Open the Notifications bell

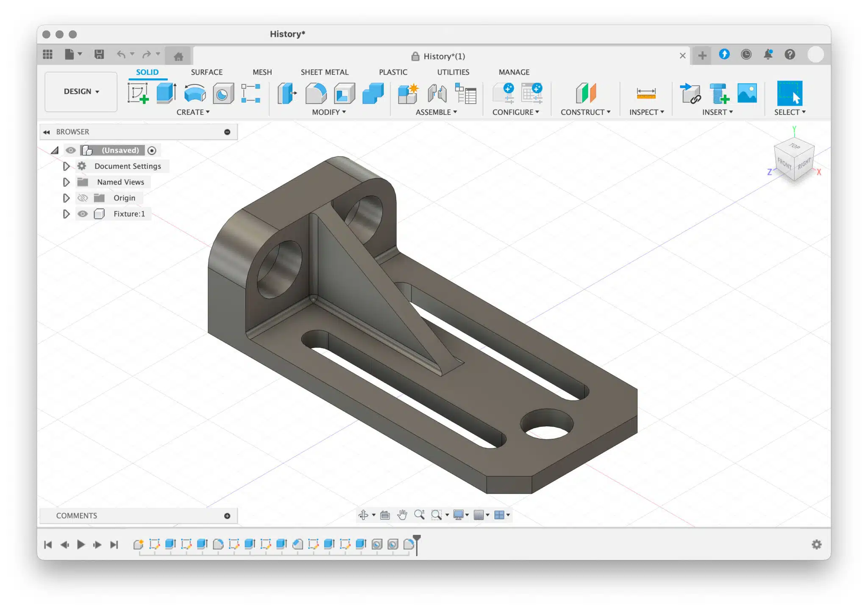(768, 54)
